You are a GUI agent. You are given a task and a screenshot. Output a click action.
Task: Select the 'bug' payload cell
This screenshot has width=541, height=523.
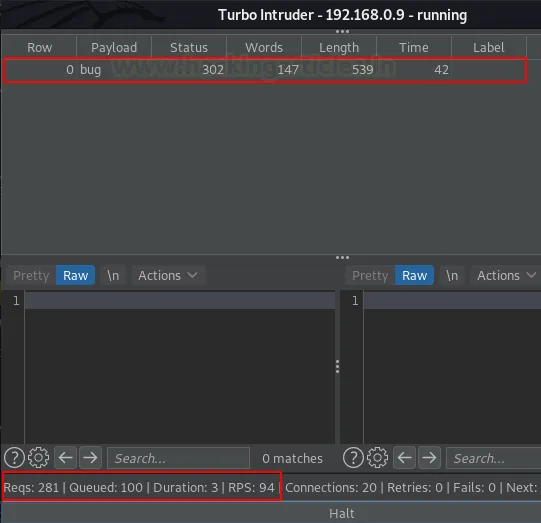pos(114,70)
